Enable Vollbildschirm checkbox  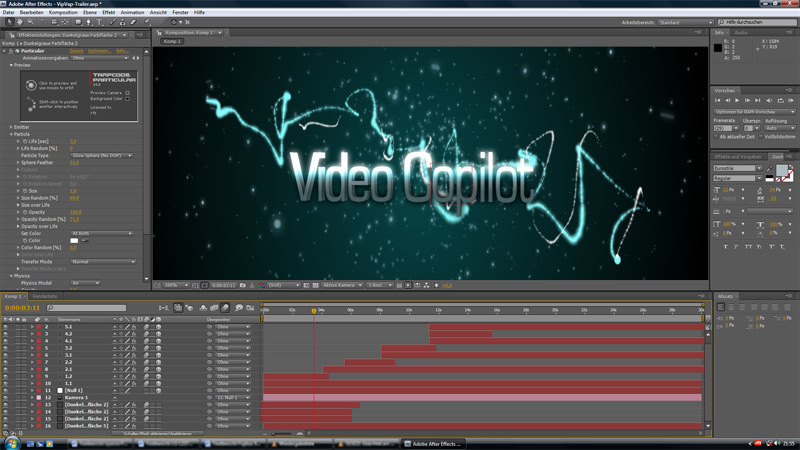pyautogui.click(x=761, y=137)
